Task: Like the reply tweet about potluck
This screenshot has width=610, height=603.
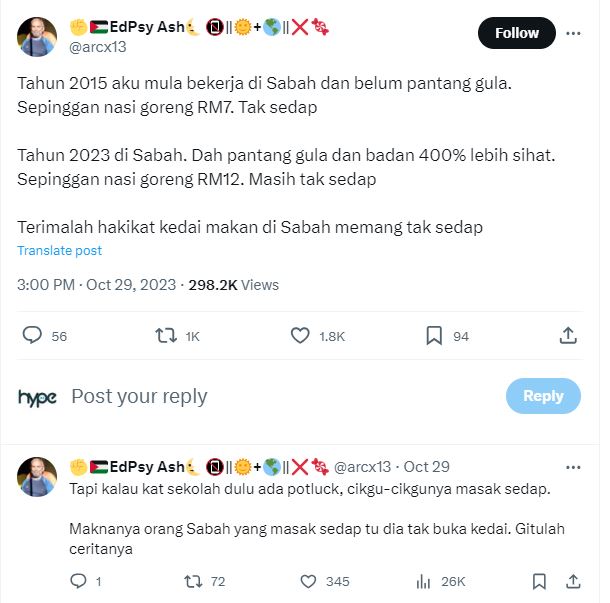Action: (308, 581)
